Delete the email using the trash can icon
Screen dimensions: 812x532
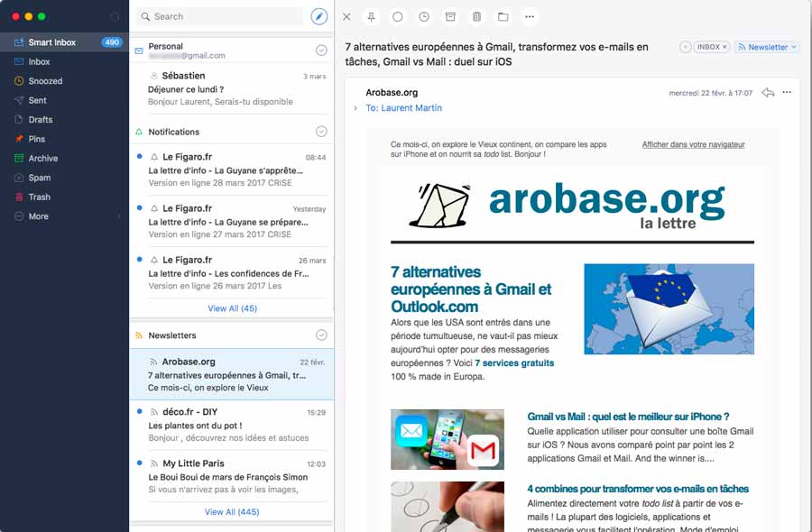[476, 16]
